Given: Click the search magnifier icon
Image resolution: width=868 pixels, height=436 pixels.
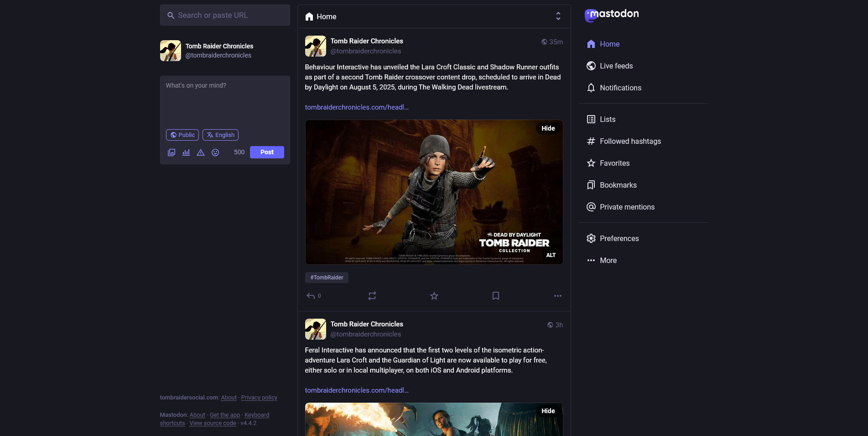Looking at the screenshot, I should [x=171, y=16].
